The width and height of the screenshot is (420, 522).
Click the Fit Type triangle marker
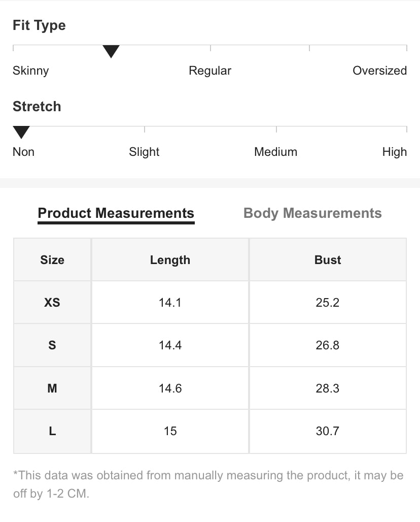[111, 51]
